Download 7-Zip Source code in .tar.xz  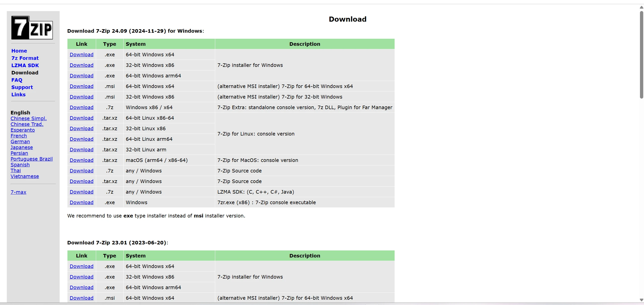tap(82, 181)
